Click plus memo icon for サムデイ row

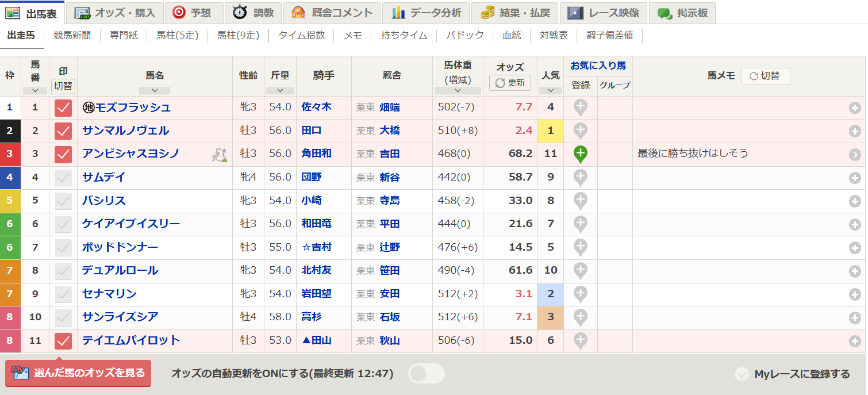[855, 178]
